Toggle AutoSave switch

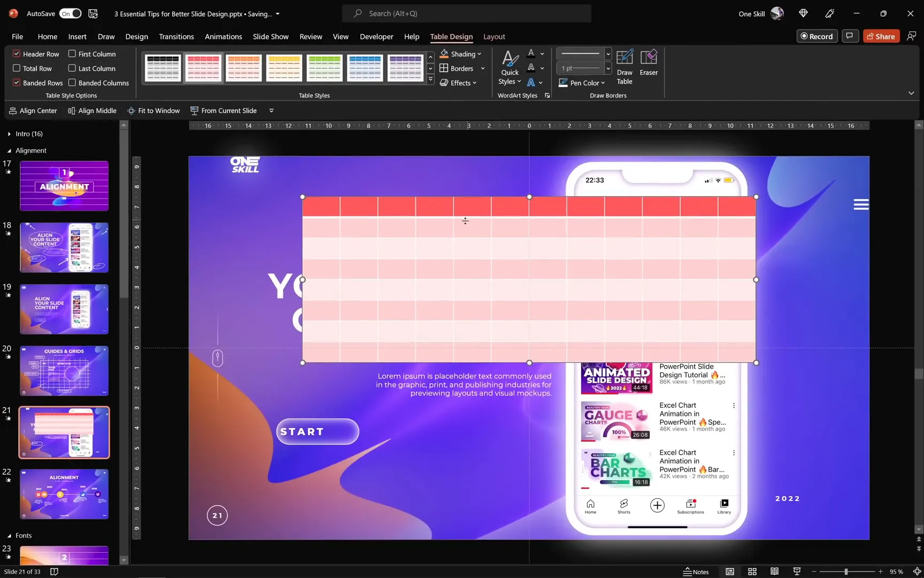tap(70, 13)
